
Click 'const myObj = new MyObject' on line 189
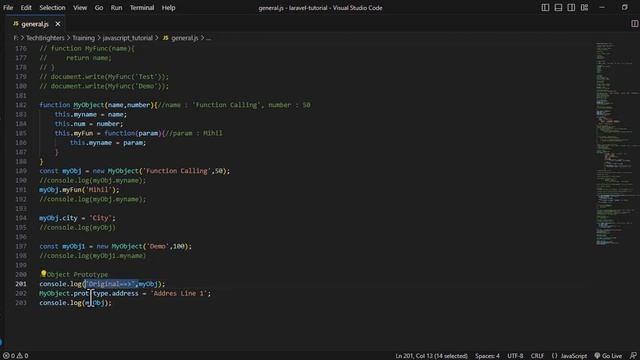[89, 171]
